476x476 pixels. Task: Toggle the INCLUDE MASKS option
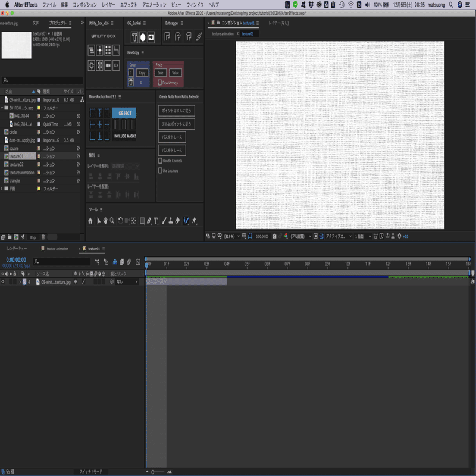(125, 136)
